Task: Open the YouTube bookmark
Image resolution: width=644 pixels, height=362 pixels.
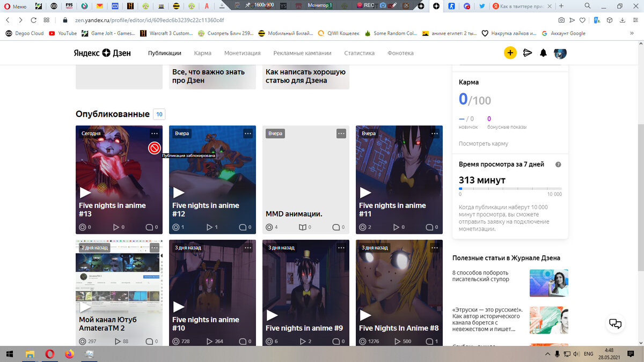Action: point(63,33)
